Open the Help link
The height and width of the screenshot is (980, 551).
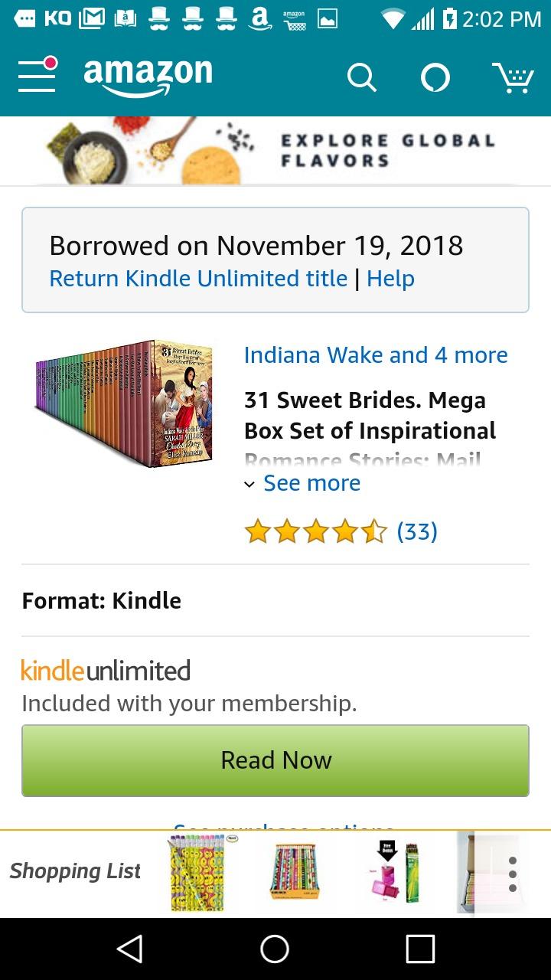[x=390, y=278]
